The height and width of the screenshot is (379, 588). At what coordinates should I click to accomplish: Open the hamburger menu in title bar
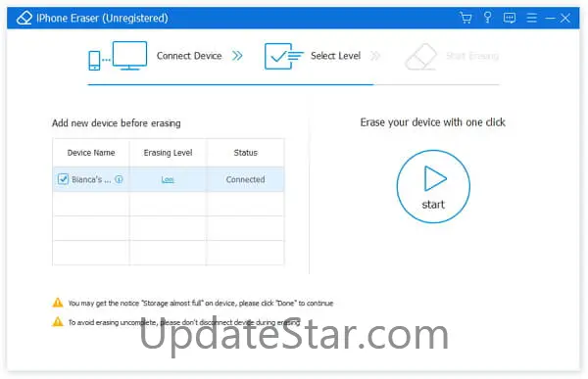point(531,18)
